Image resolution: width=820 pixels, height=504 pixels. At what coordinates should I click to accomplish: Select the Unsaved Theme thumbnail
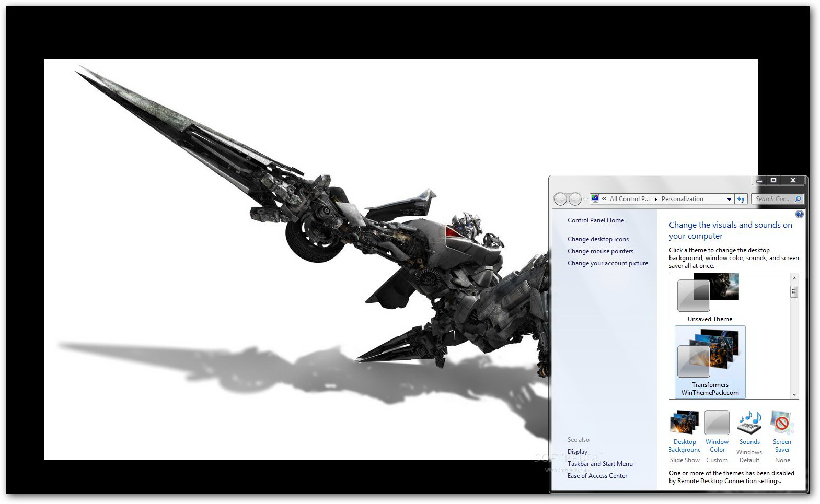(708, 292)
